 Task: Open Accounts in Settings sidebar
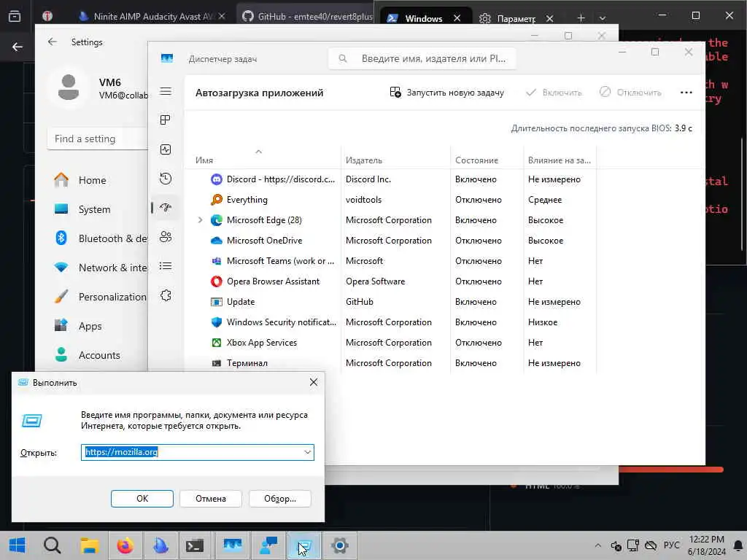pyautogui.click(x=98, y=355)
